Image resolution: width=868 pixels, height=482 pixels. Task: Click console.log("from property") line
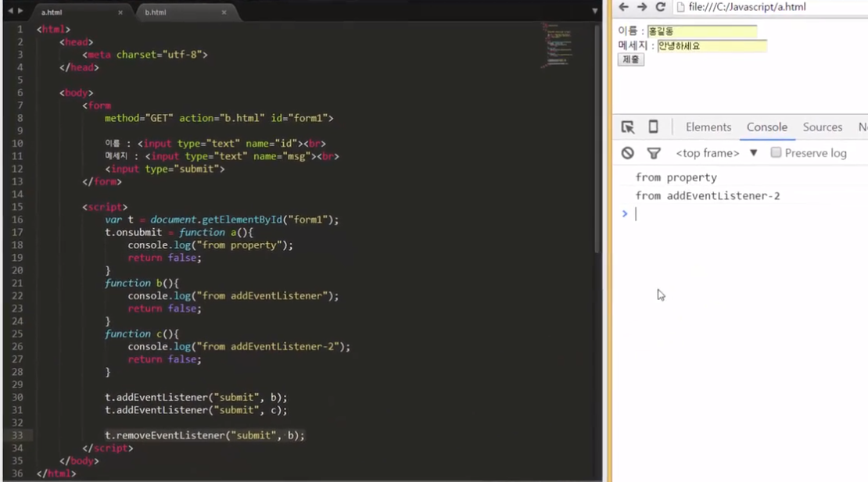click(x=210, y=245)
